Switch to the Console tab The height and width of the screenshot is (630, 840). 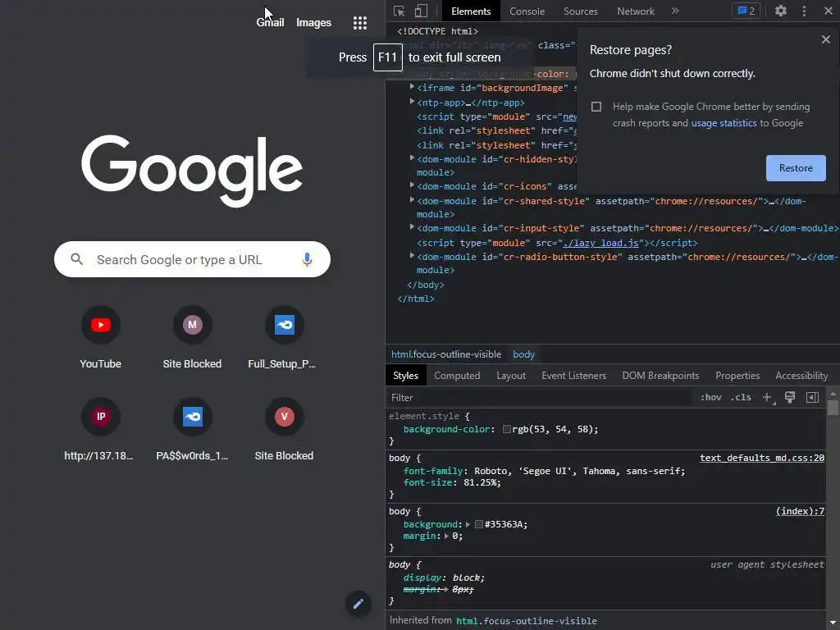pos(527,11)
